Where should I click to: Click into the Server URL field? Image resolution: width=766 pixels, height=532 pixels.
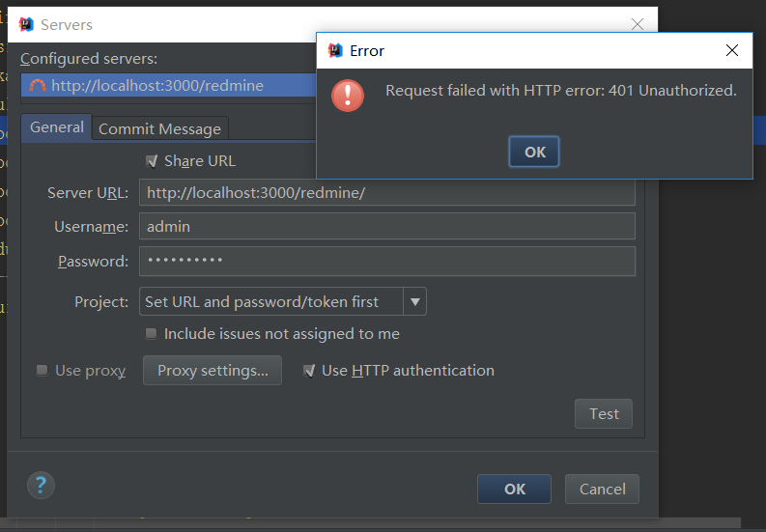[x=387, y=192]
